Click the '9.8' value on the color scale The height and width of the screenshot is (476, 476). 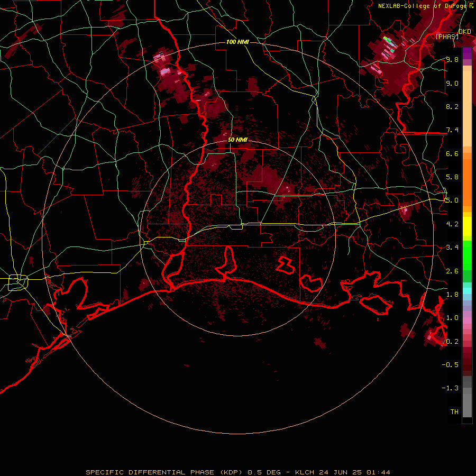[452, 59]
